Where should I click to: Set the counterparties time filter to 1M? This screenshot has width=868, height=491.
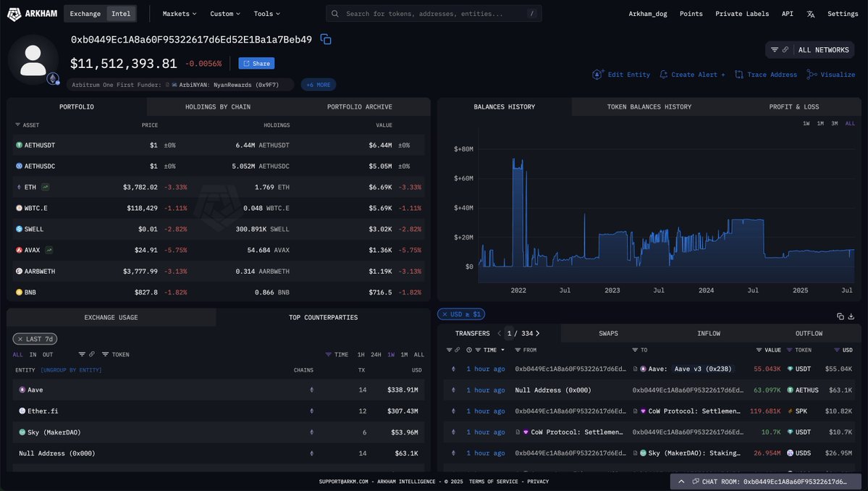[404, 354]
